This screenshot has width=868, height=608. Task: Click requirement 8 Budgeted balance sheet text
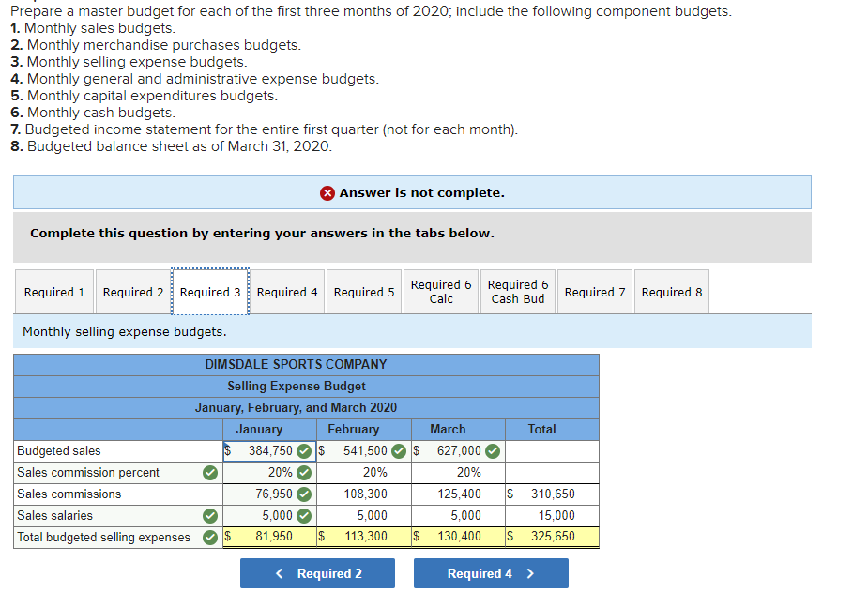click(x=171, y=146)
